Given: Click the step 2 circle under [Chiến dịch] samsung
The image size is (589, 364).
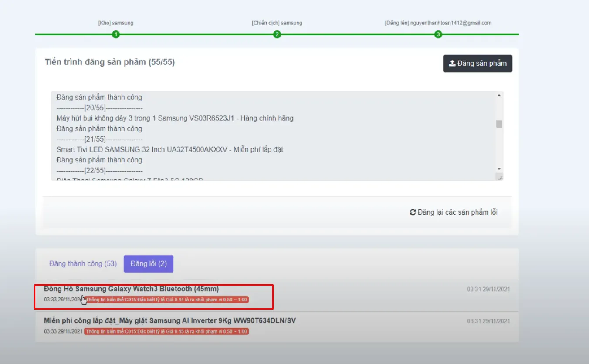Looking at the screenshot, I should (x=277, y=34).
